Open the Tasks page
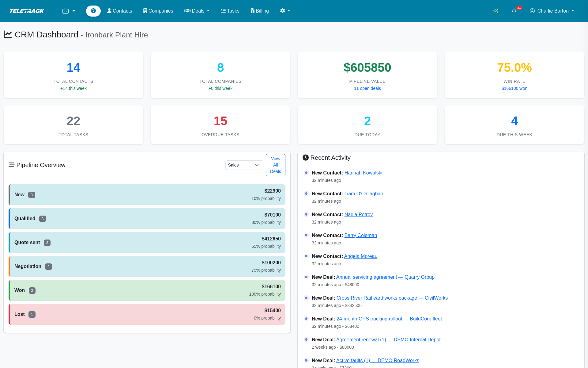 click(230, 11)
